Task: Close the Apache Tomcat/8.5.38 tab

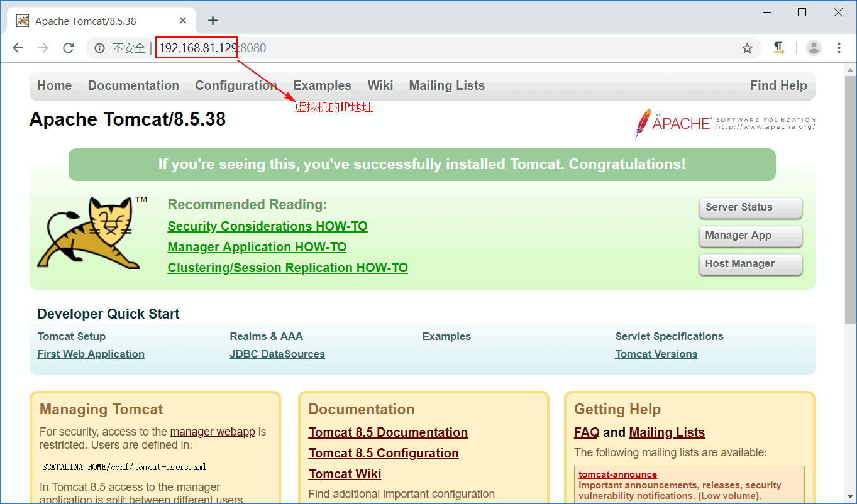Action: point(183,21)
